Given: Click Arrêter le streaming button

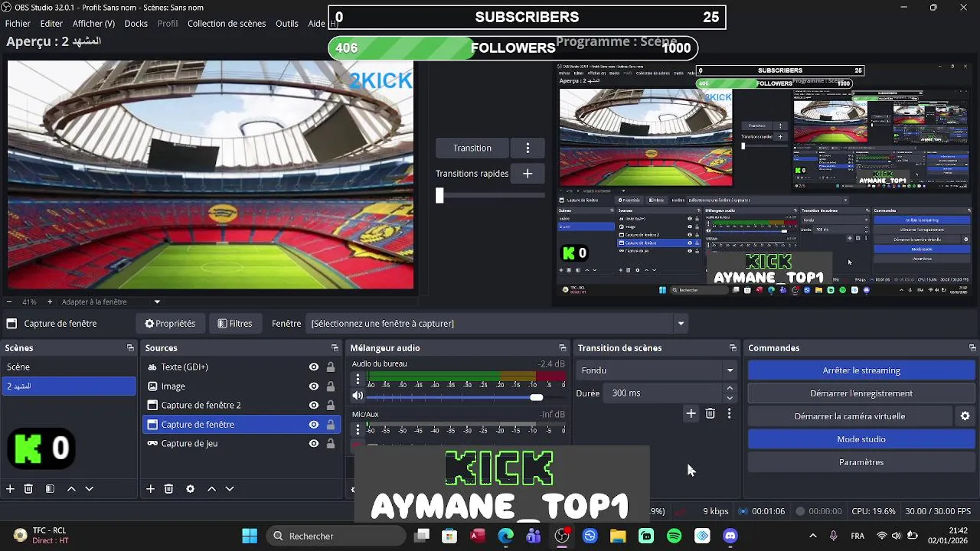Looking at the screenshot, I should [861, 370].
